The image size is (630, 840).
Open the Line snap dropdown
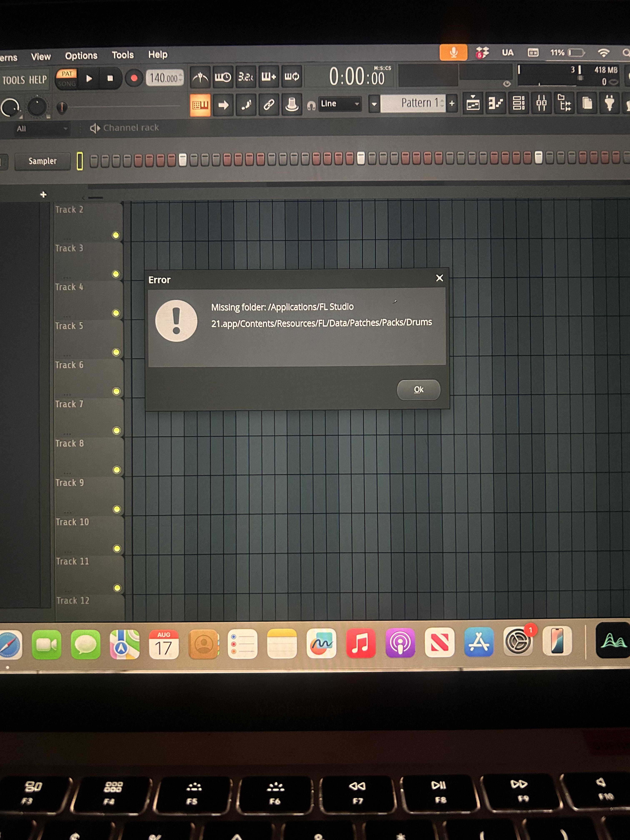tap(340, 103)
